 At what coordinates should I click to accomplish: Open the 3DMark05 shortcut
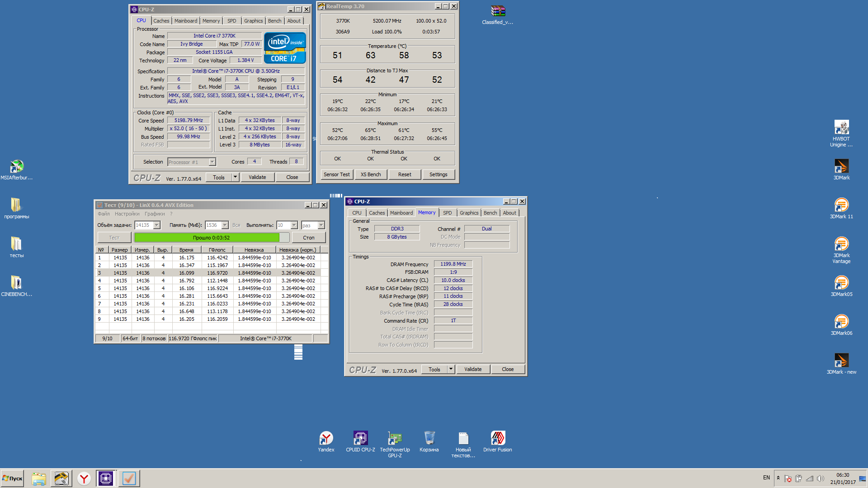click(x=841, y=286)
